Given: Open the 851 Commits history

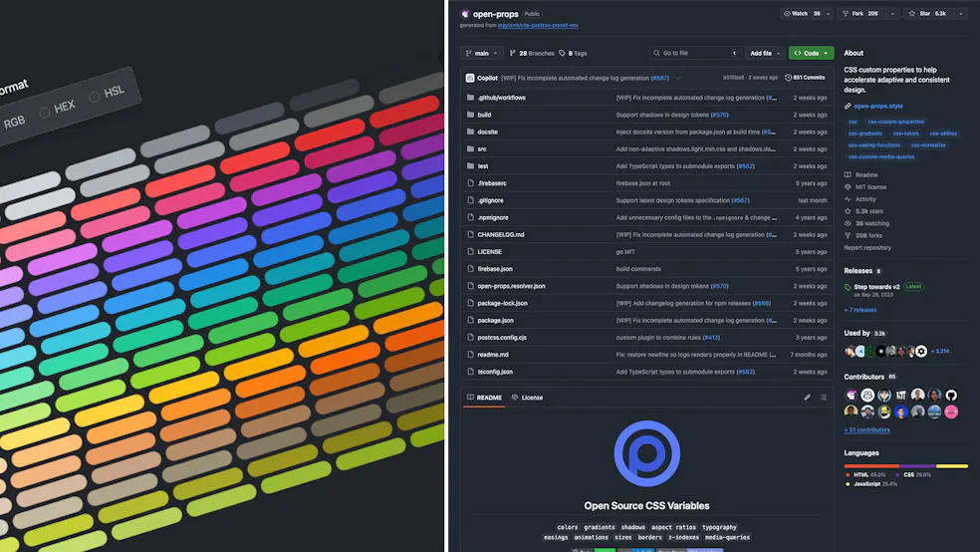Looking at the screenshot, I should pos(805,78).
